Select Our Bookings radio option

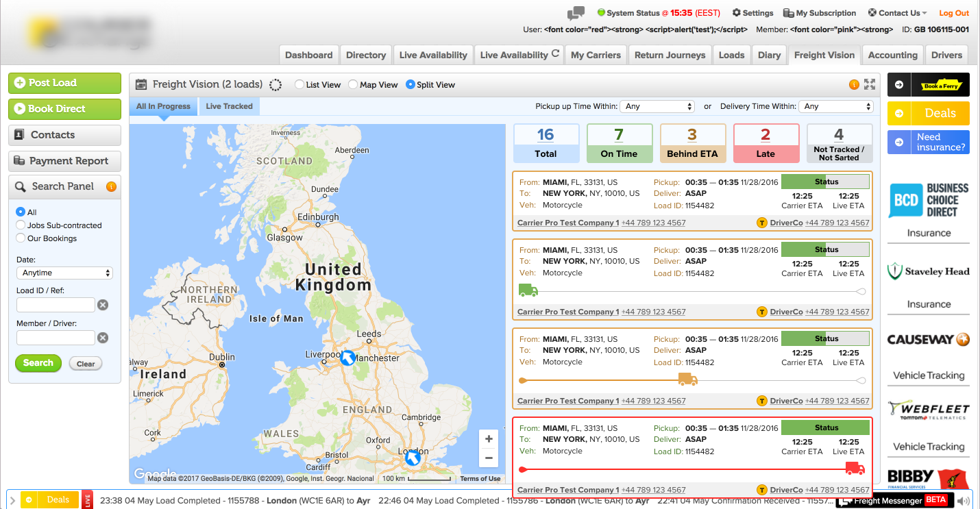pos(21,238)
